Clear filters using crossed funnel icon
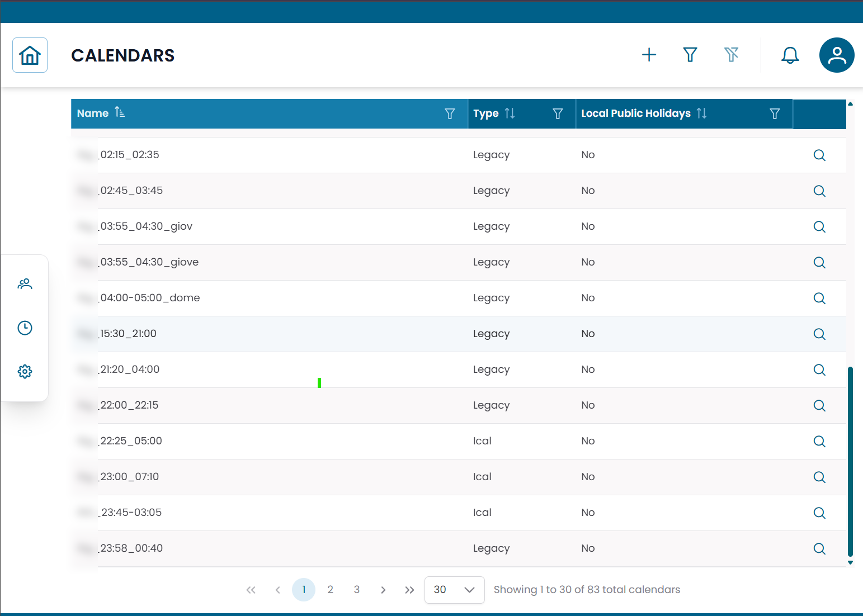863x616 pixels. [731, 55]
